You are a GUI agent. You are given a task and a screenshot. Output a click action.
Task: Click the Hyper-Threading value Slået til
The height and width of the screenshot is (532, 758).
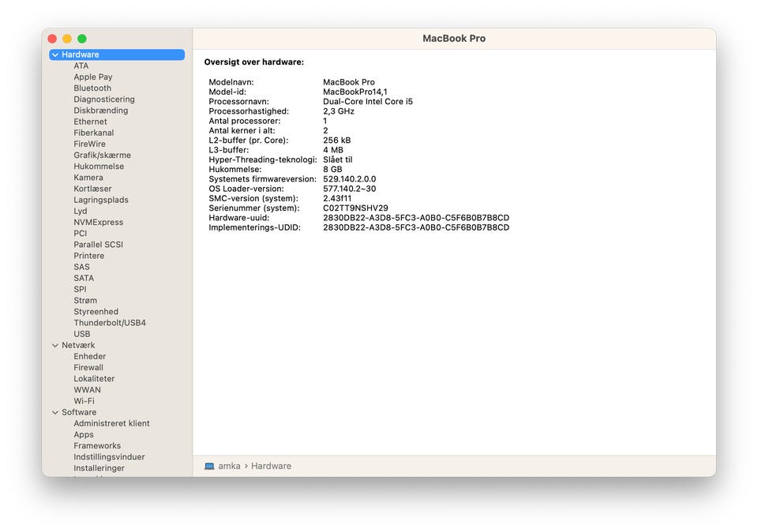click(337, 160)
